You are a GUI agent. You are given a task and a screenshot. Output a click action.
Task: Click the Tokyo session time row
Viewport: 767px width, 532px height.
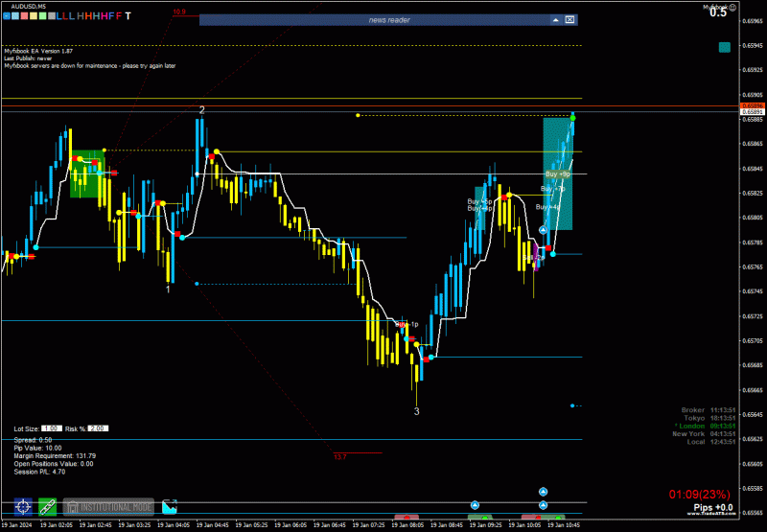709,418
